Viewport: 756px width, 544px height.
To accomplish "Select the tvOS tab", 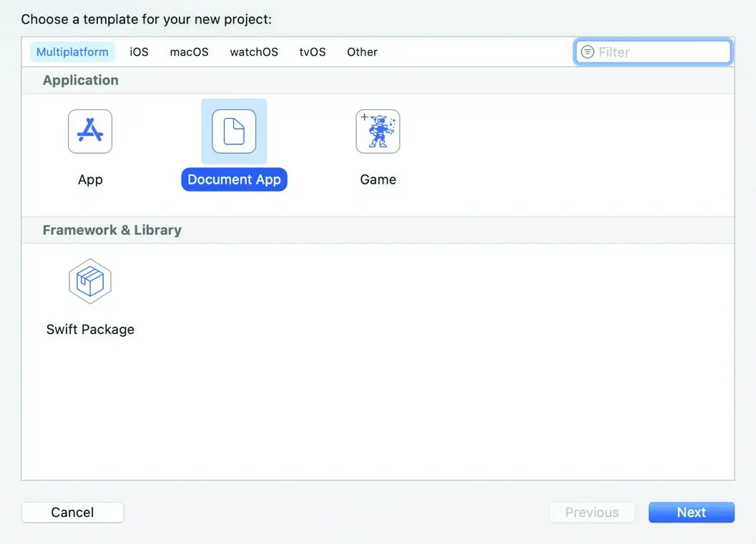I will coord(313,52).
